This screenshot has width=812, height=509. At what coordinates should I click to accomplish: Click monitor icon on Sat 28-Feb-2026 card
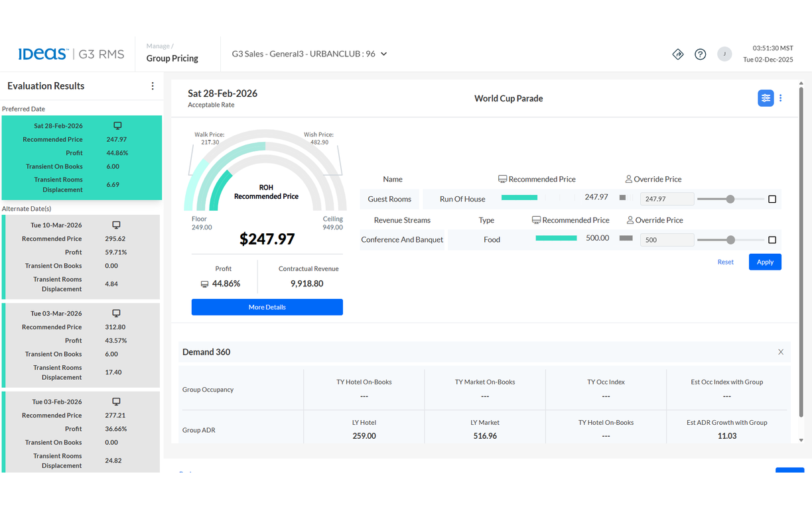pyautogui.click(x=117, y=125)
